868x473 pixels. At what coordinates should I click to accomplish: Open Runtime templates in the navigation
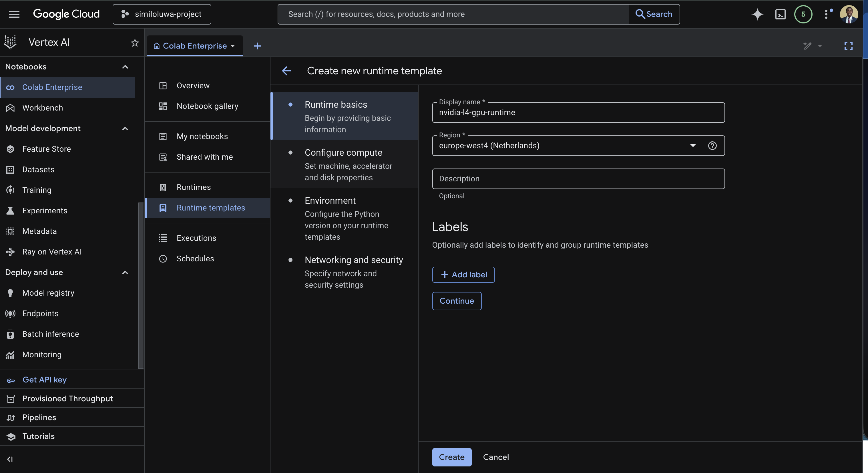211,208
